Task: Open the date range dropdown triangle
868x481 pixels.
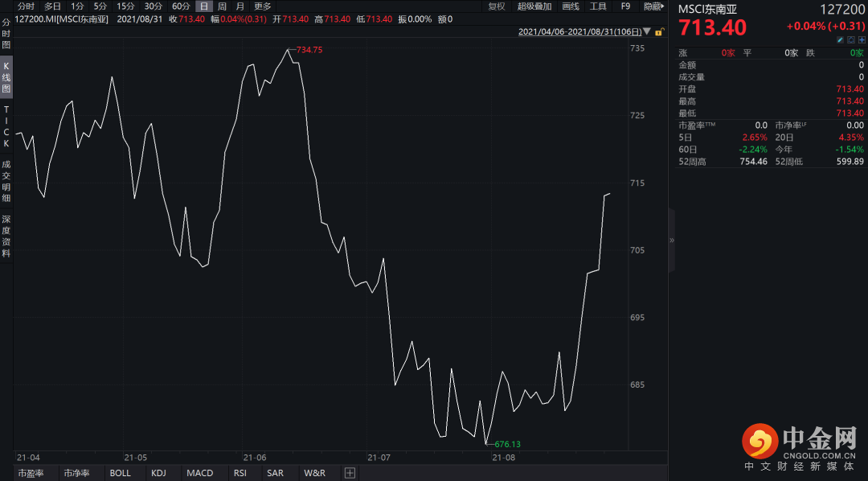Action: click(x=647, y=32)
